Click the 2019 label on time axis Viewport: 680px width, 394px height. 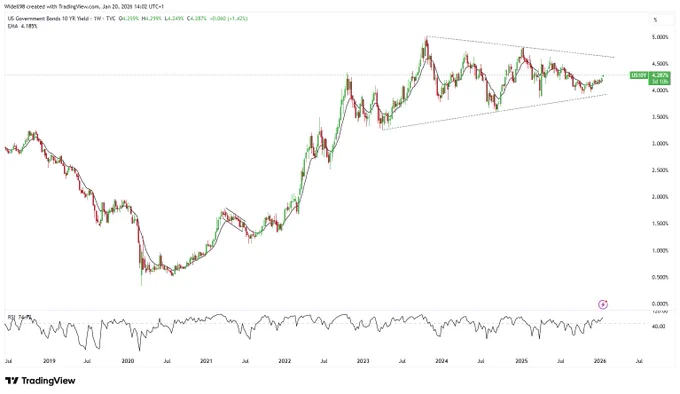tap(49, 361)
